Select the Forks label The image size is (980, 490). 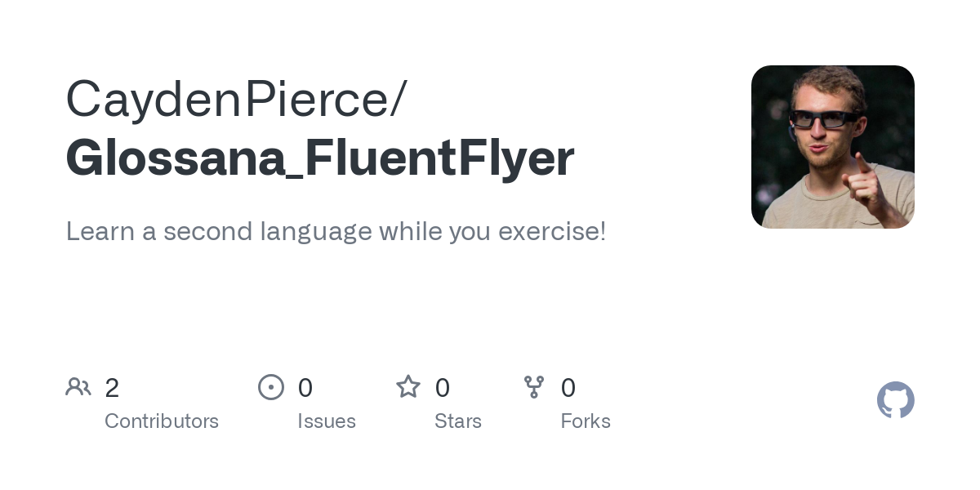[586, 421]
